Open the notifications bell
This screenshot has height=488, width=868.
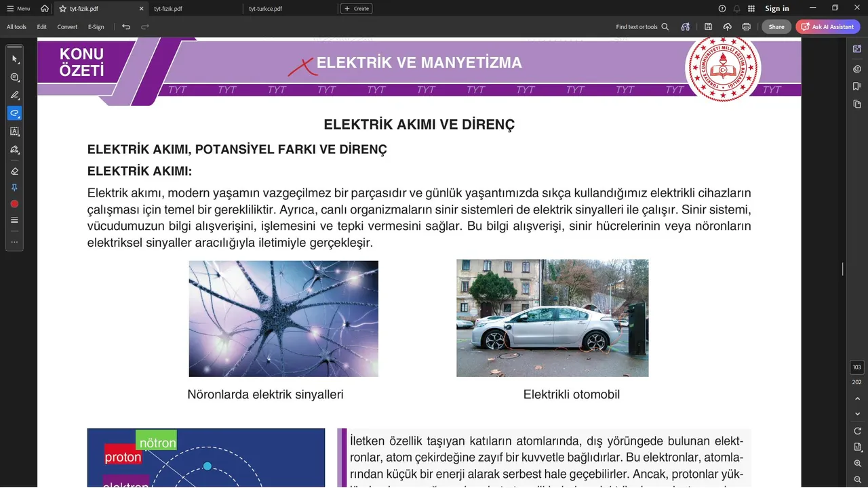click(736, 9)
